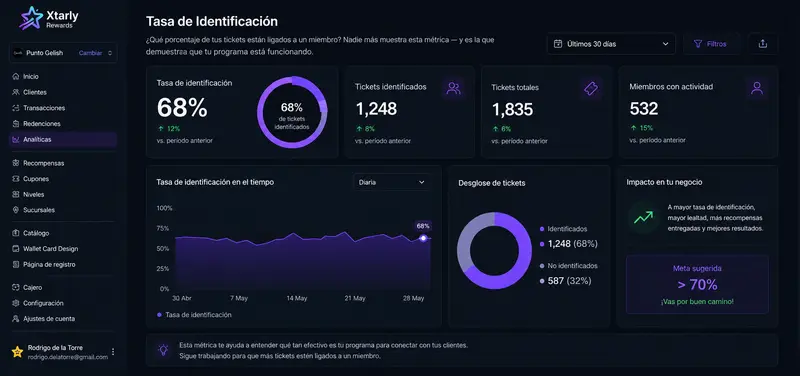
Task: Click the calendar icon in date selector
Action: (x=558, y=44)
